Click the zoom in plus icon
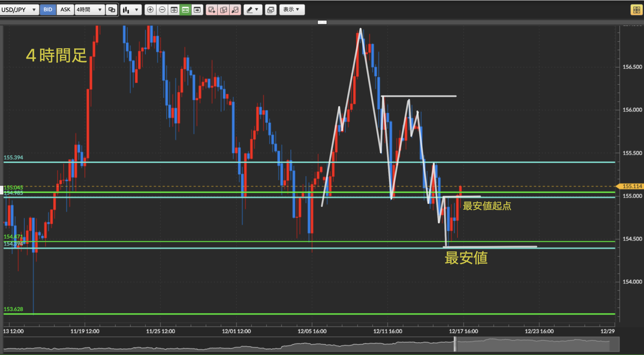Image resolution: width=644 pixels, height=355 pixels. tap(150, 10)
